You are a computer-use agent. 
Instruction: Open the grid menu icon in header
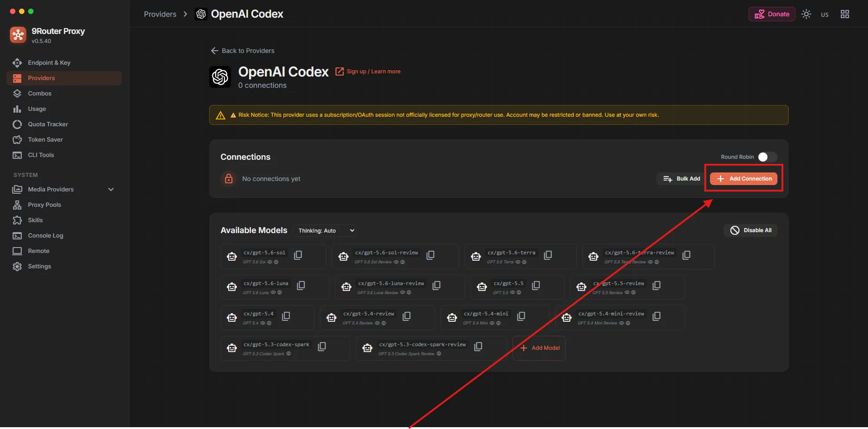845,14
